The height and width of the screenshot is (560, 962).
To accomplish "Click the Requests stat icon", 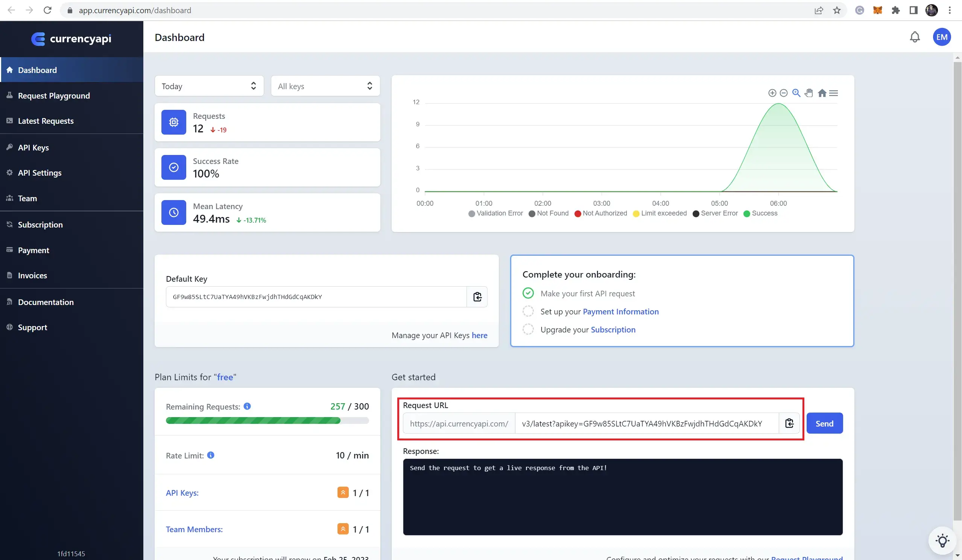I will pyautogui.click(x=174, y=122).
